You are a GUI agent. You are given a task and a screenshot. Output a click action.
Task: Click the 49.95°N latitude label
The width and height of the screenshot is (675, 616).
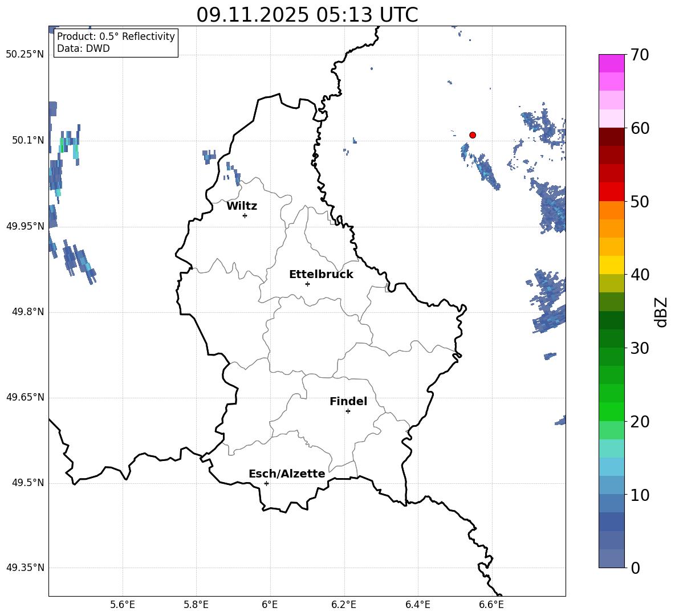[x=25, y=226]
